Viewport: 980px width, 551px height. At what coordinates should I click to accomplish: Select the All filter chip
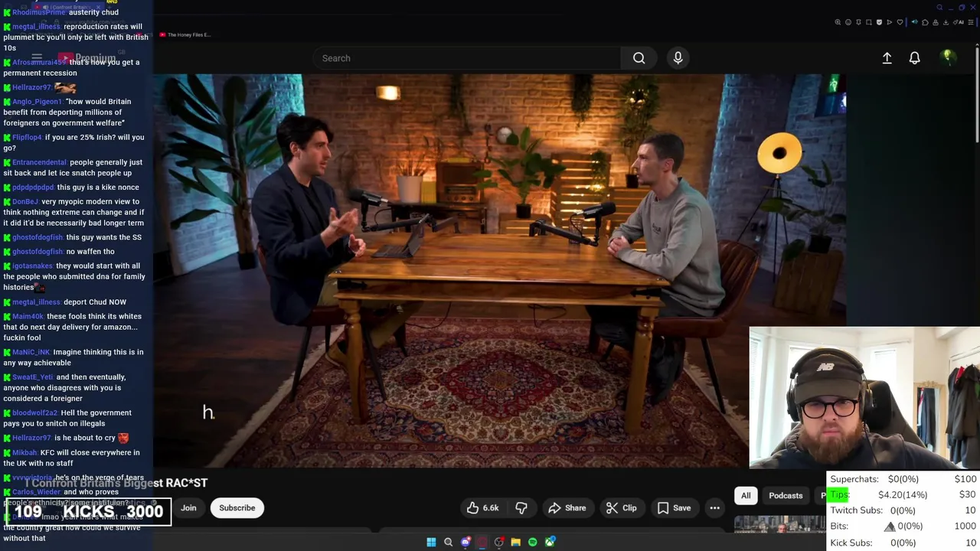click(x=746, y=495)
